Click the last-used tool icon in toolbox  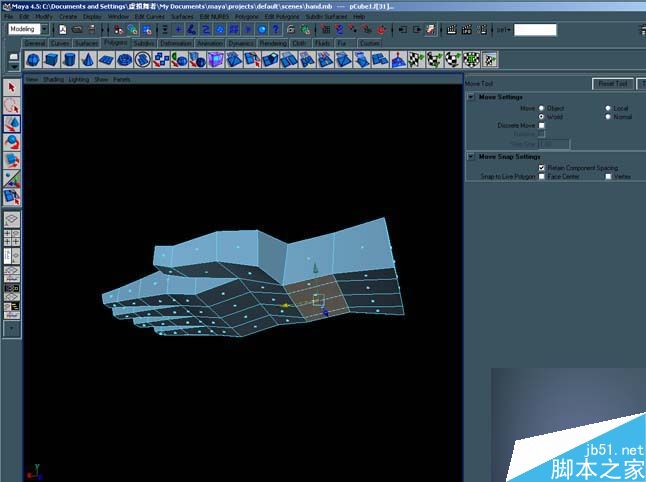point(12,196)
